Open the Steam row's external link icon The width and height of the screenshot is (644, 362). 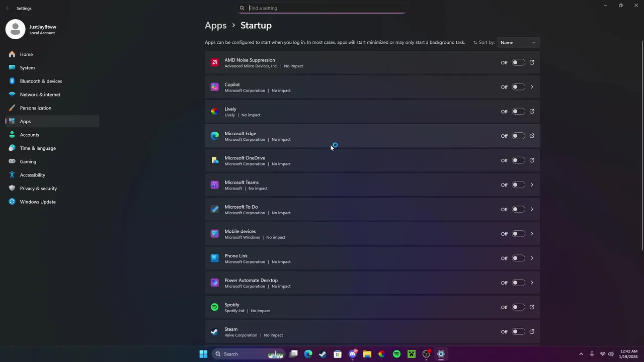pyautogui.click(x=532, y=331)
